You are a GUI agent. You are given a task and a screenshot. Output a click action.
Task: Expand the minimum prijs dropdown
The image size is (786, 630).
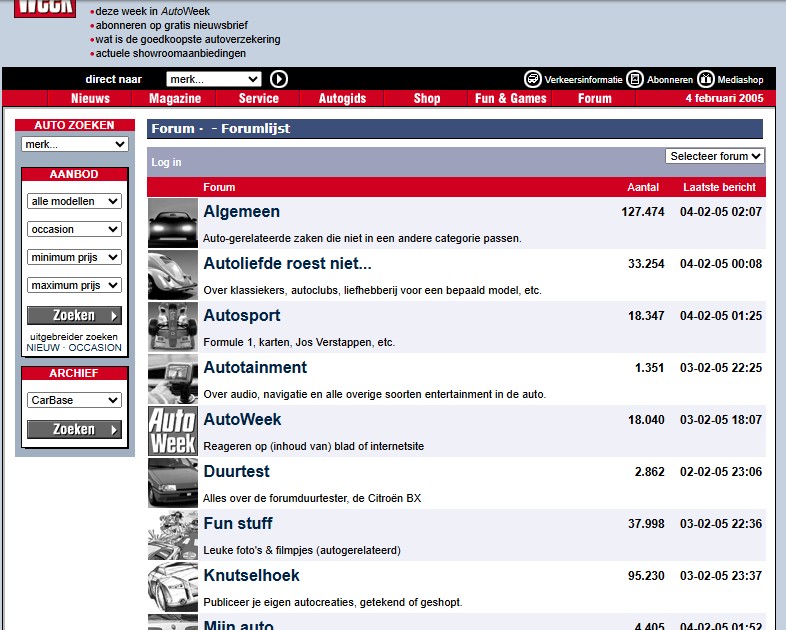[x=74, y=257]
